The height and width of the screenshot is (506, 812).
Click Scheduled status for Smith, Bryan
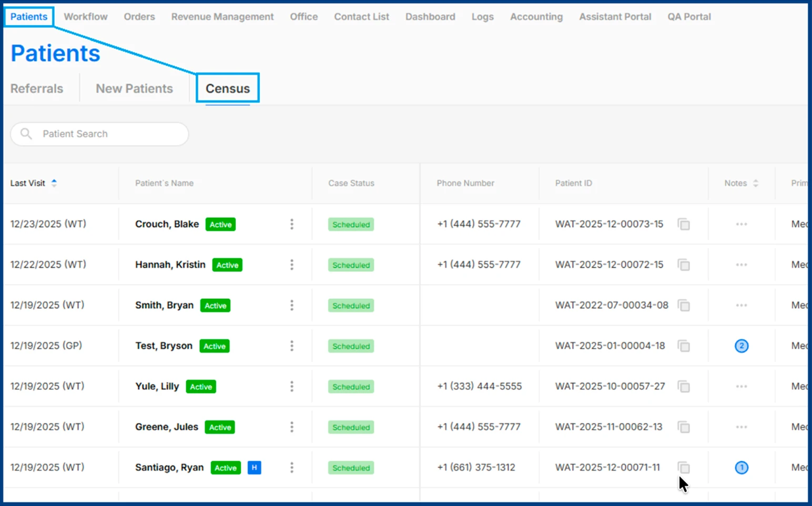point(351,306)
